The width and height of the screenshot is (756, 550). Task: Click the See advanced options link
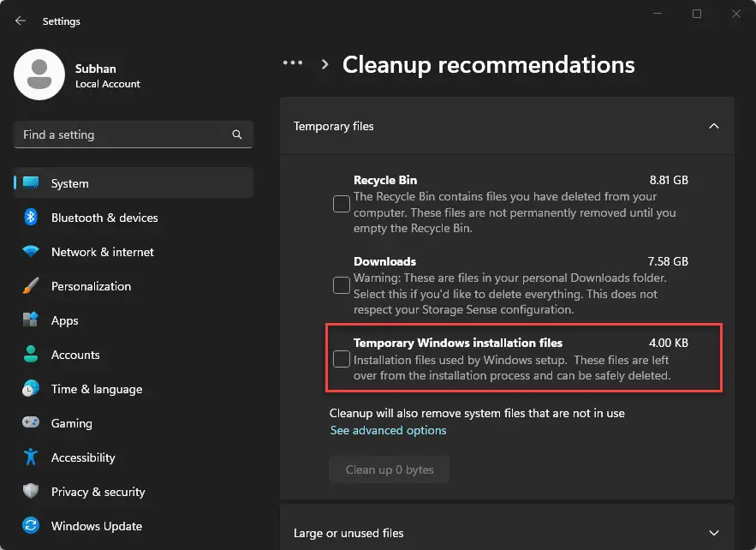click(x=388, y=430)
